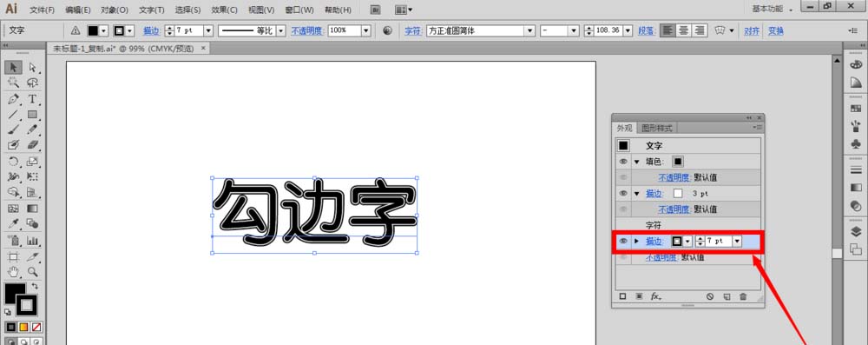Viewport: 868px width, 345px height.
Task: Open font size dropdown beside 108.36
Action: [x=628, y=31]
